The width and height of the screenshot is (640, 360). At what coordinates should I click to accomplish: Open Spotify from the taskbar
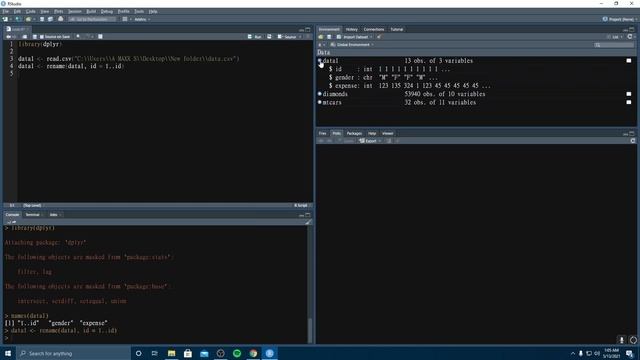237,353
